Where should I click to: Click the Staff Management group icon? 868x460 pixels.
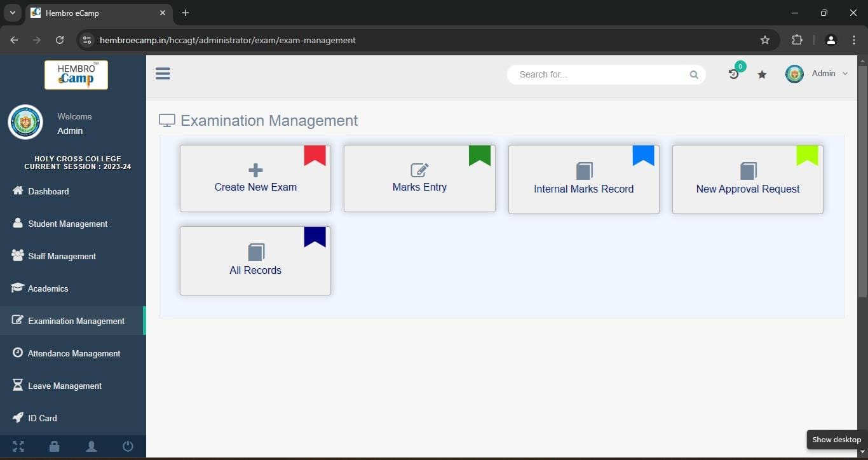point(18,255)
